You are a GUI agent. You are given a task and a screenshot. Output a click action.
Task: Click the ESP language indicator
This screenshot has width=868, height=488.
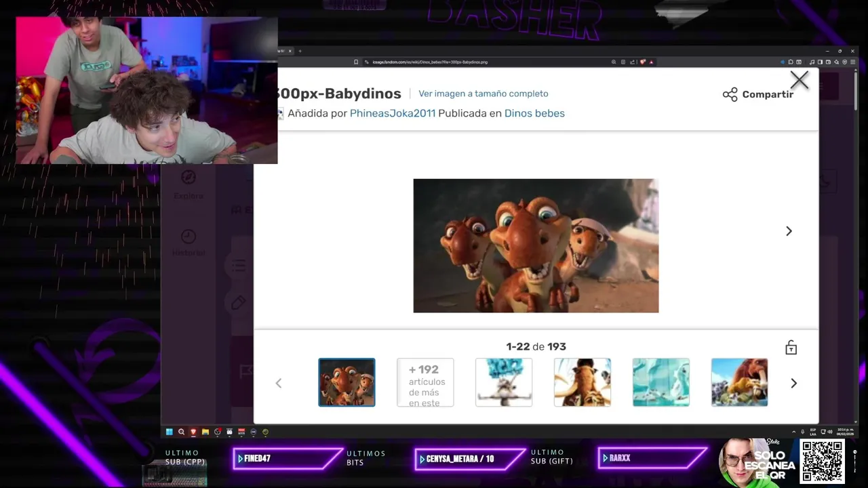point(813,432)
